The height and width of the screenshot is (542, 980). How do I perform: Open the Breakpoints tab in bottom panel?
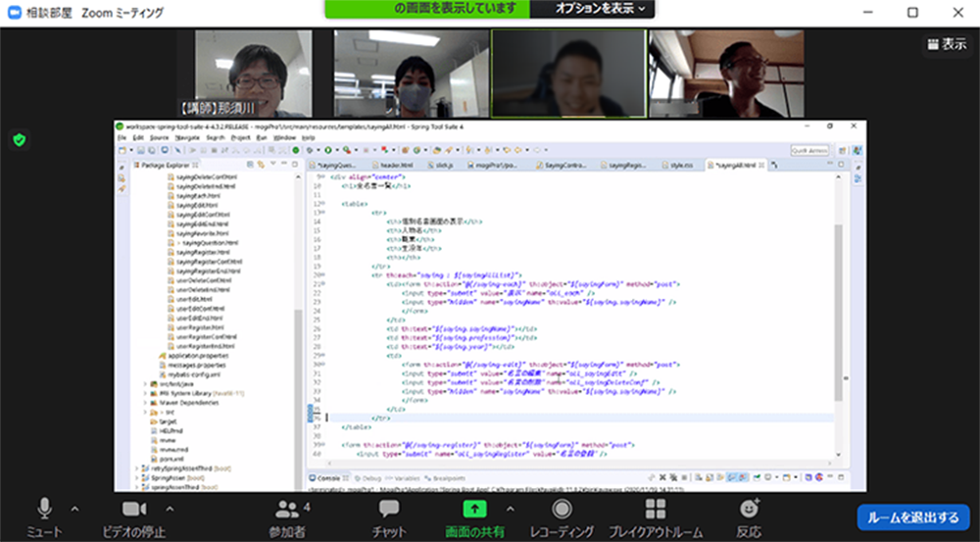point(445,478)
